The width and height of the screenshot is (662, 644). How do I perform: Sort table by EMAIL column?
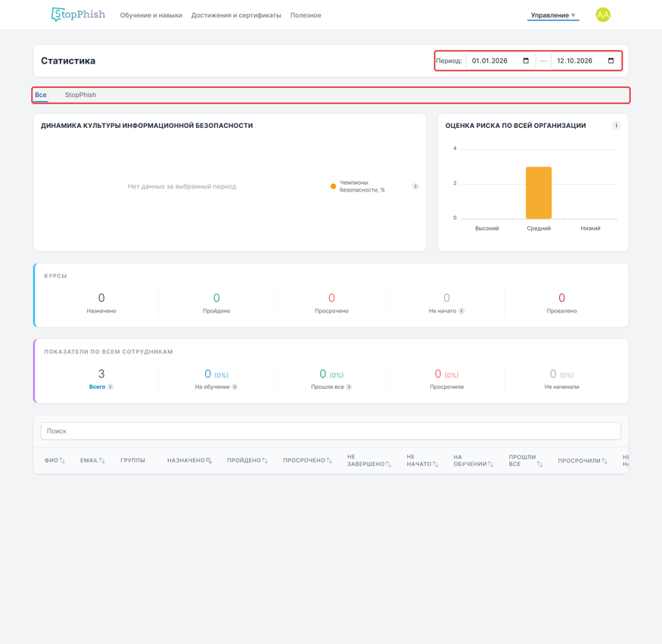[x=101, y=460]
